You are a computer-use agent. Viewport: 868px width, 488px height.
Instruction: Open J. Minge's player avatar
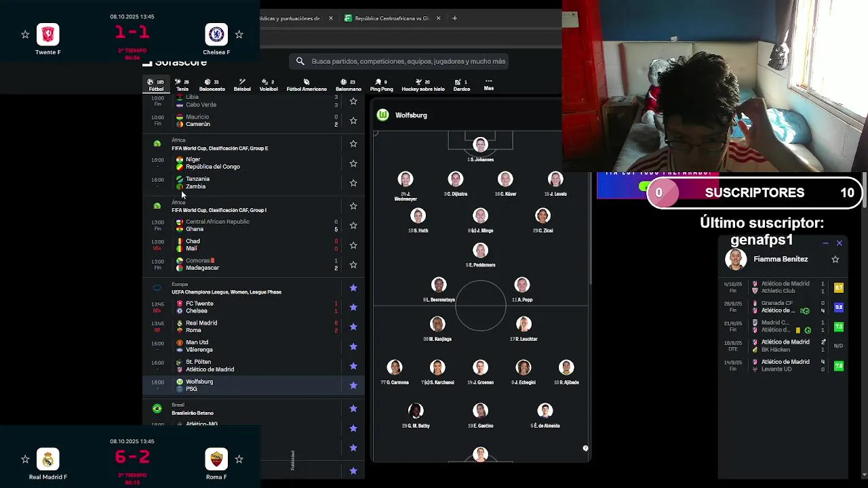pyautogui.click(x=480, y=216)
